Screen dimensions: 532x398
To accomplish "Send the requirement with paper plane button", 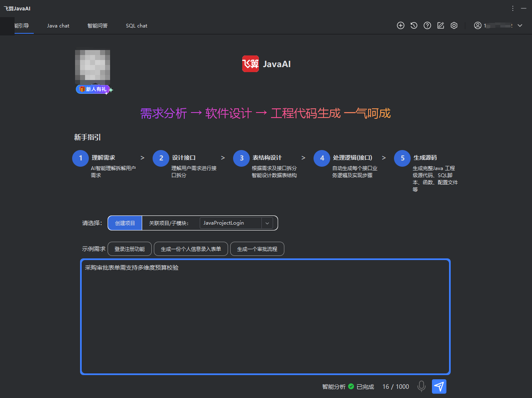I will [439, 386].
